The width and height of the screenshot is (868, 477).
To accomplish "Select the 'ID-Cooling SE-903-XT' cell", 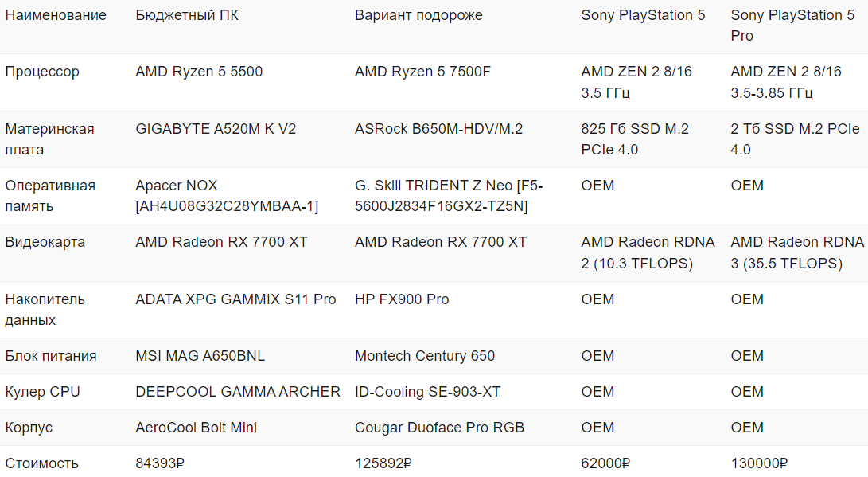I will 428,393.
